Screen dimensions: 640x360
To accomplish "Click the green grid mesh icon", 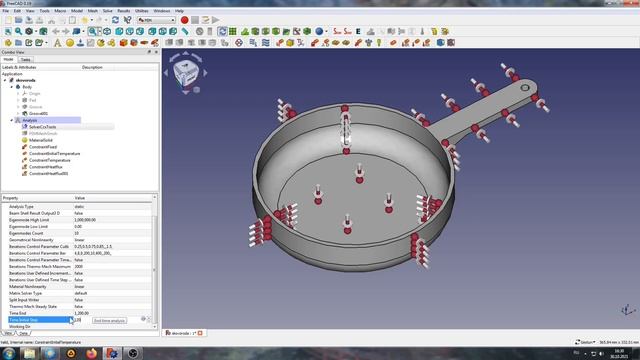I will [233, 31].
